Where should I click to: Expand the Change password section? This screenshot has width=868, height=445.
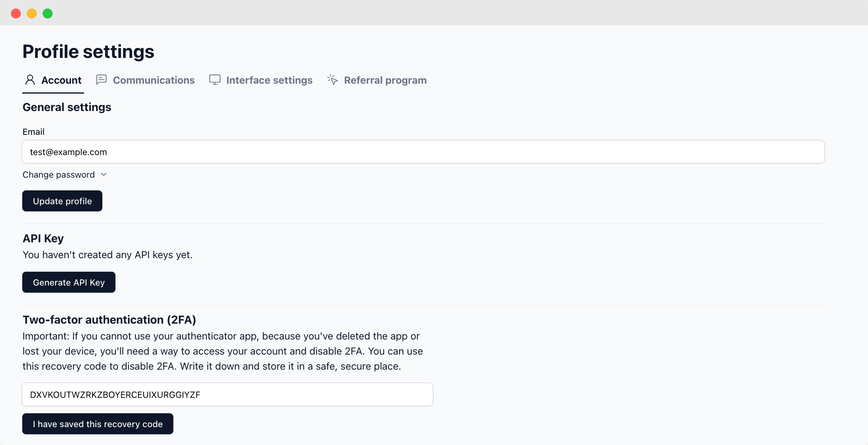[59, 175]
